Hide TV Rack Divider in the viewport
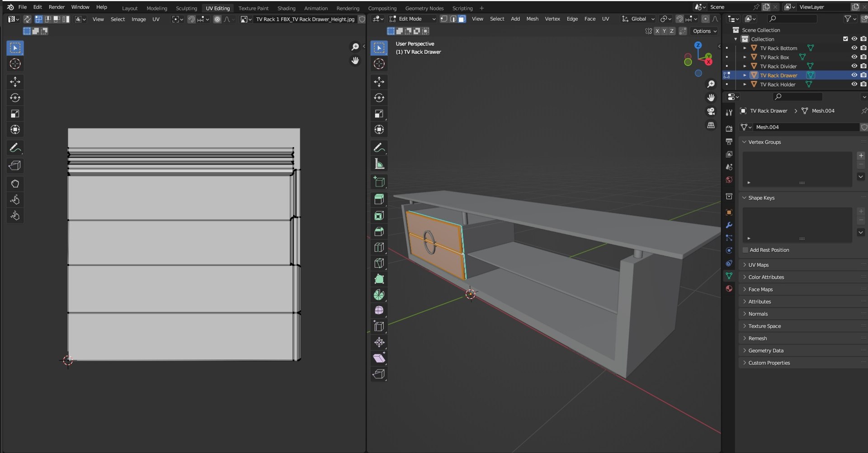Viewport: 868px width, 453px height. 854,66
